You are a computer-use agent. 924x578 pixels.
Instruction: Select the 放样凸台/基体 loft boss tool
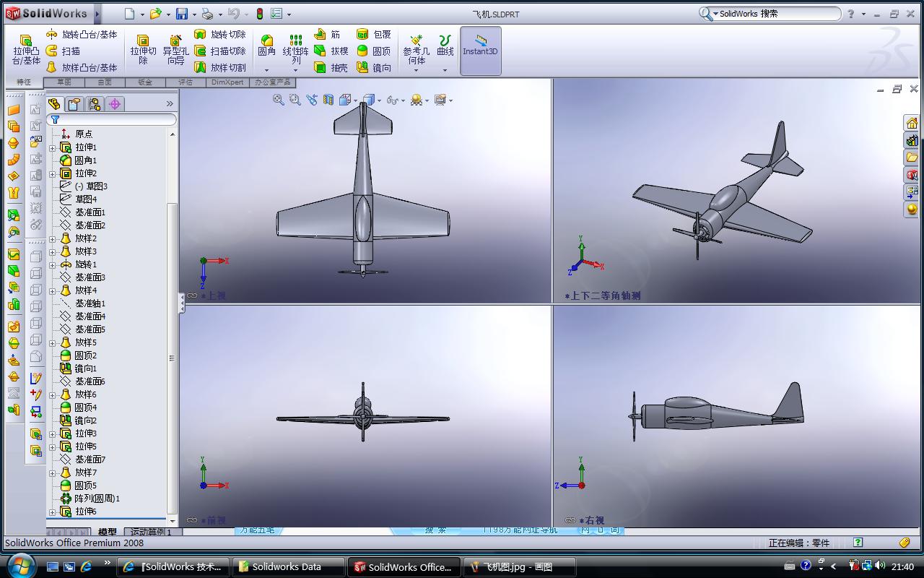point(81,67)
